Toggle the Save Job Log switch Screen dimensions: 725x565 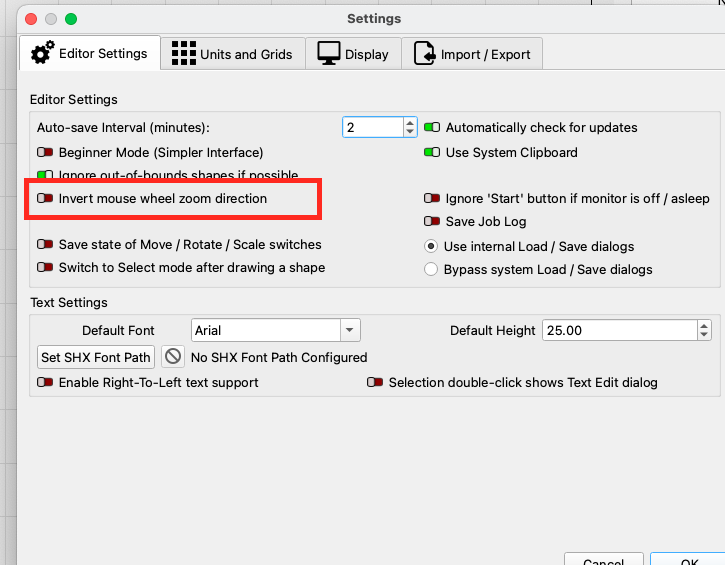tap(432, 222)
